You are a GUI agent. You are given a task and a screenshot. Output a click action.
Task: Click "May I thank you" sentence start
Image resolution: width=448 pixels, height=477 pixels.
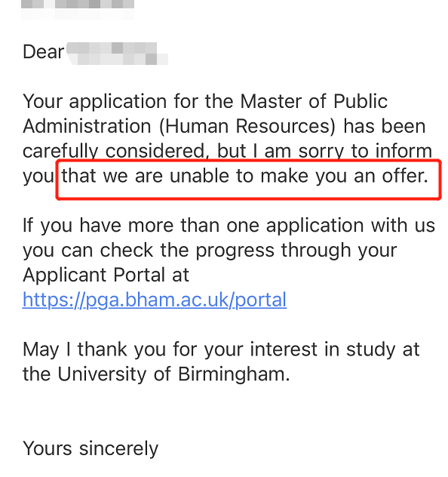[x=94, y=349]
